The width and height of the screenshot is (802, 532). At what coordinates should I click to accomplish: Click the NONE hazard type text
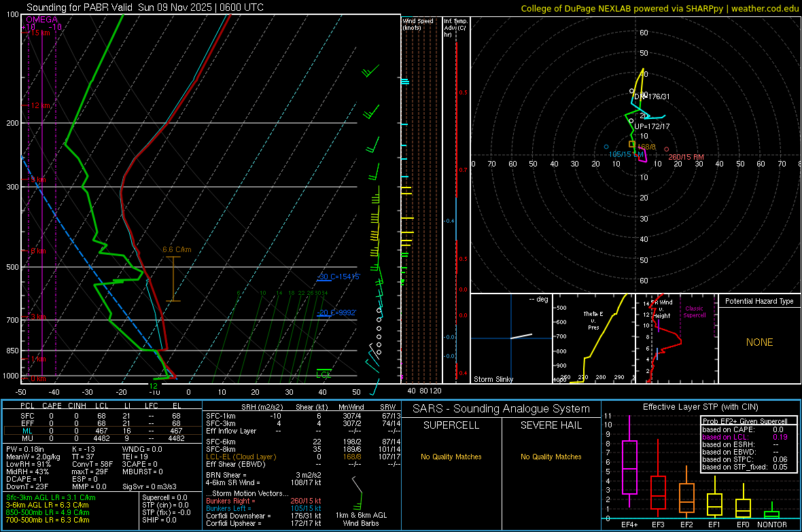coord(760,342)
